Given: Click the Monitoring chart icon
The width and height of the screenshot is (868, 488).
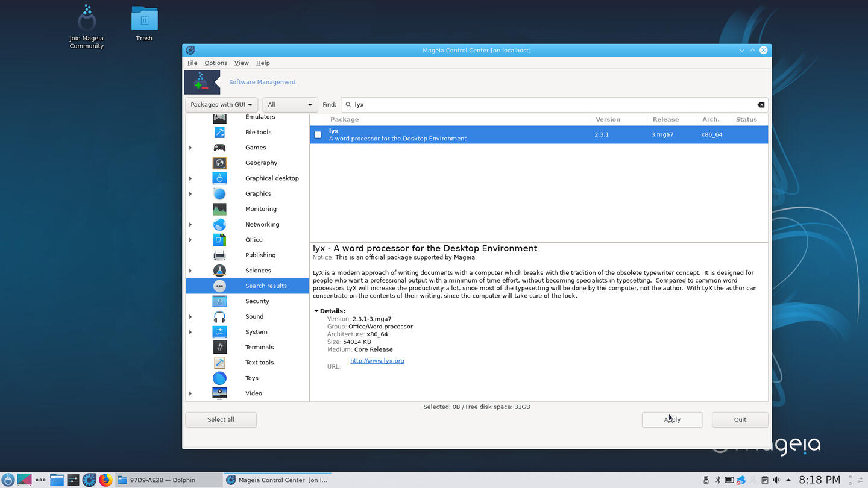Looking at the screenshot, I should [x=219, y=209].
